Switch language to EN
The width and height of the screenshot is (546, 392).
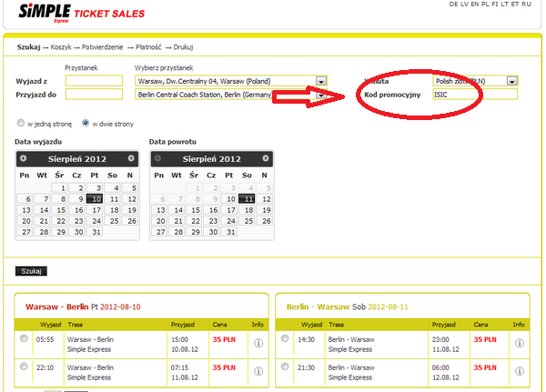[x=475, y=5]
